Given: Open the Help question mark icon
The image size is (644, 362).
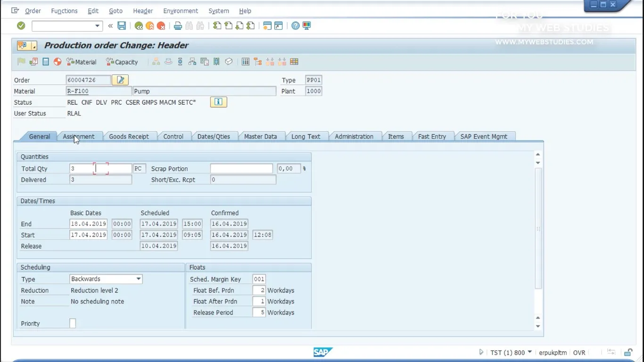Looking at the screenshot, I should pos(295,26).
